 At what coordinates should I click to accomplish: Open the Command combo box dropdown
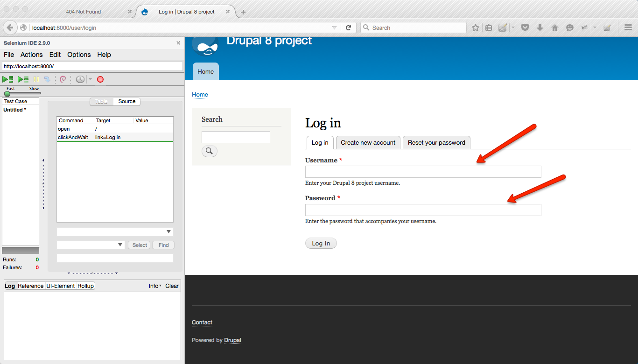(168, 232)
